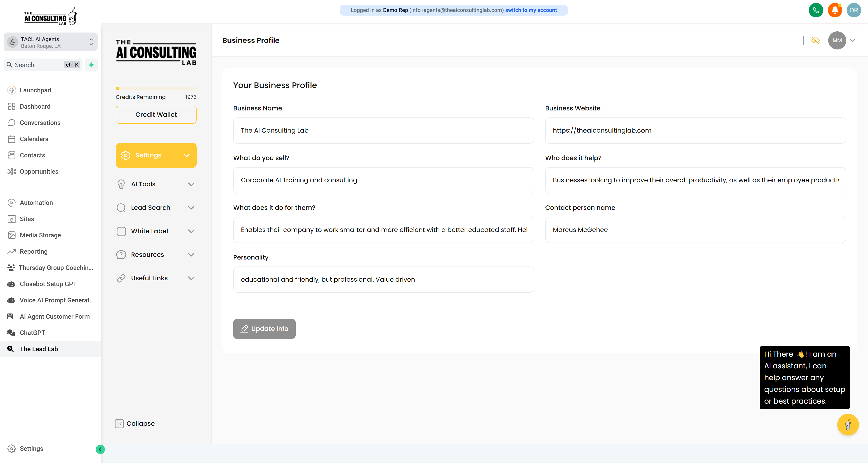This screenshot has width=868, height=463.
Task: Open the TACL AI Agents account switcher
Action: tap(51, 42)
